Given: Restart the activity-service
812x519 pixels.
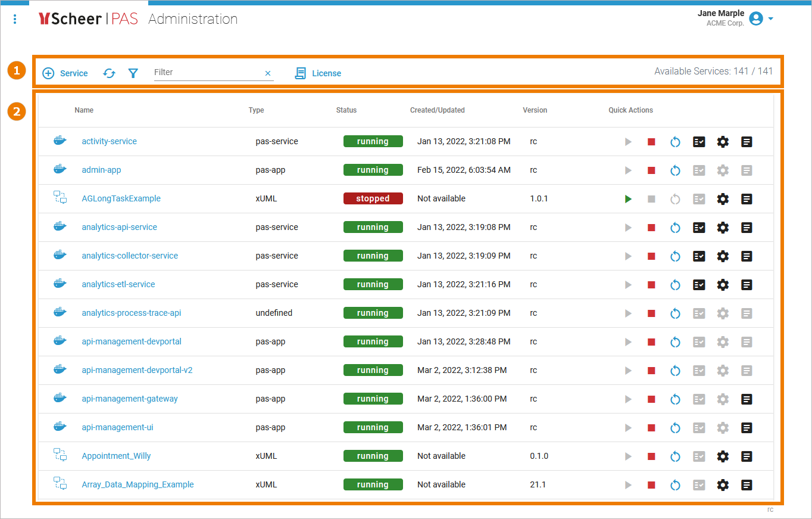Looking at the screenshot, I should click(675, 141).
